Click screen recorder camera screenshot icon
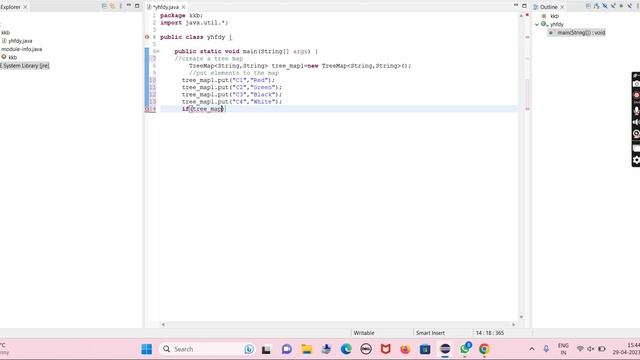This screenshot has width=640, height=360. [x=636, y=84]
